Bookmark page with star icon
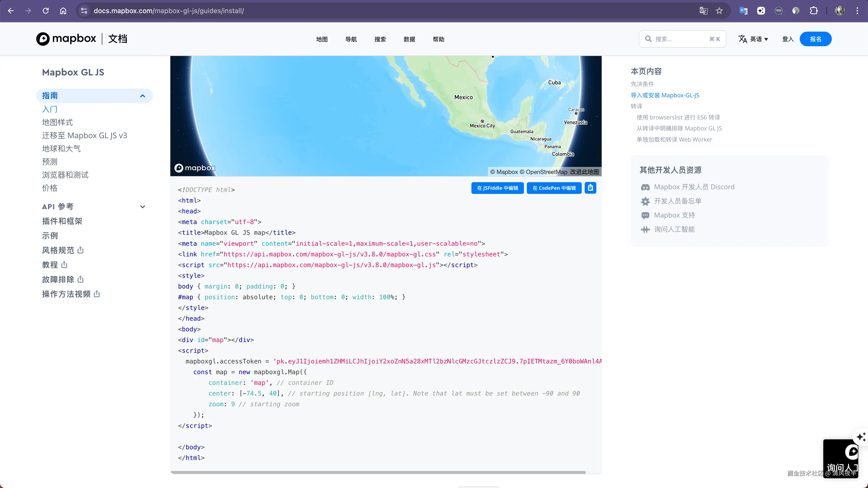Screen dimensions: 868x488 [719, 11]
